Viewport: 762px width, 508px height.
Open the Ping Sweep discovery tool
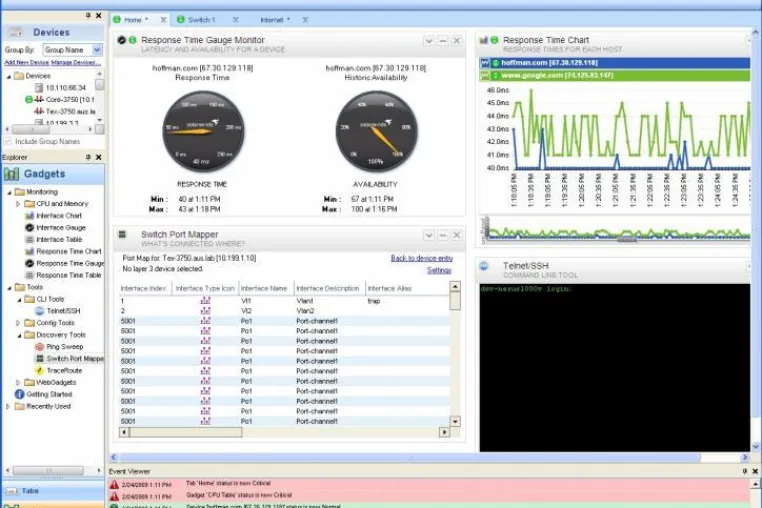(x=65, y=347)
